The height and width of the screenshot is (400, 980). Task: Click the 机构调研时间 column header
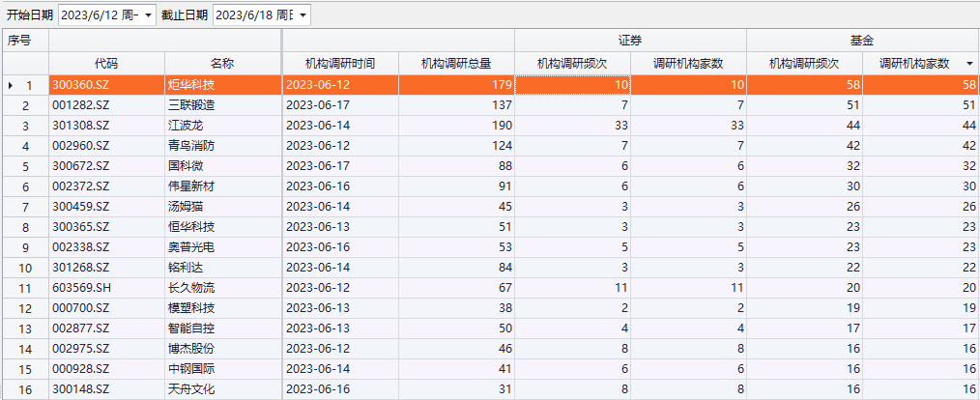pyautogui.click(x=339, y=64)
